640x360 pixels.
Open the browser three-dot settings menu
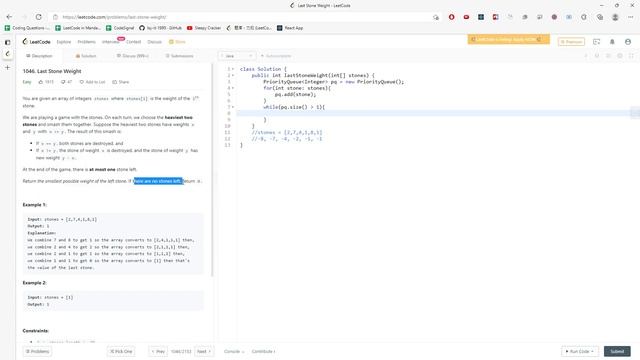click(x=631, y=17)
